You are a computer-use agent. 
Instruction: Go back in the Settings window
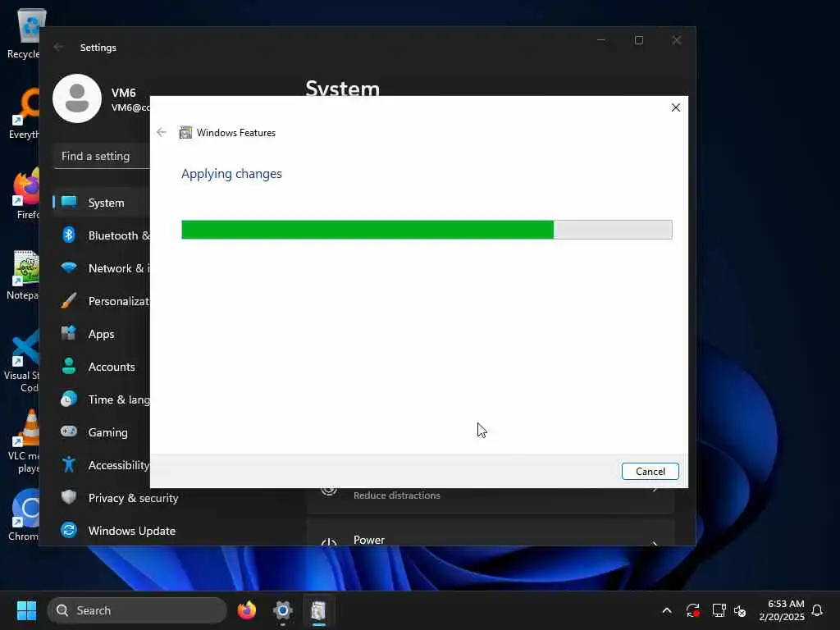[x=59, y=47]
